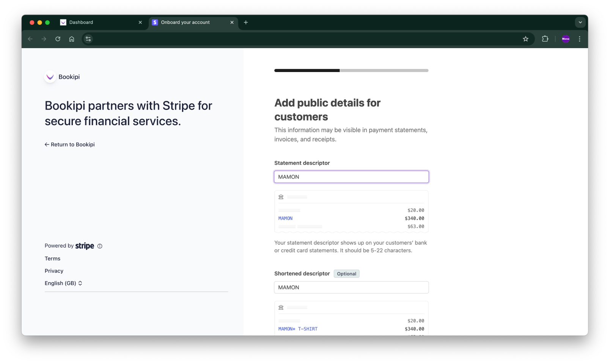The image size is (610, 364).
Task: Click the forward navigation arrow
Action: (44, 39)
